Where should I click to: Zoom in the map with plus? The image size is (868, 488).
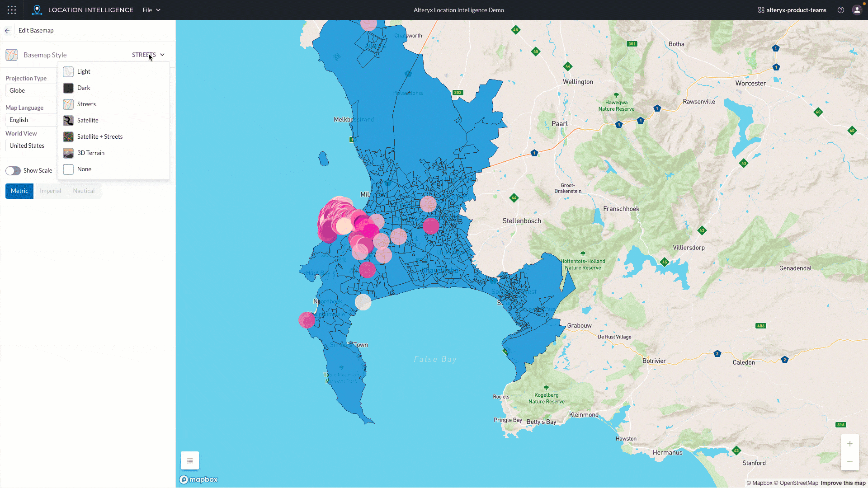pyautogui.click(x=850, y=444)
